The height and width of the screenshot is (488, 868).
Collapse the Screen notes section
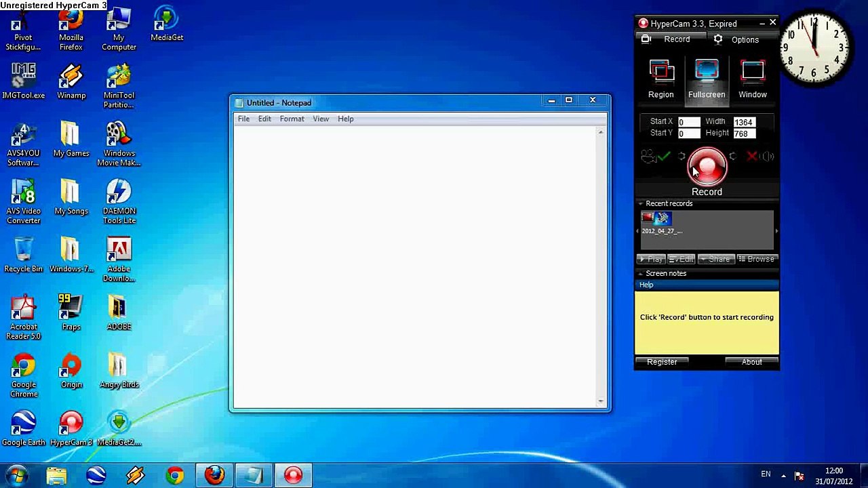pos(640,273)
